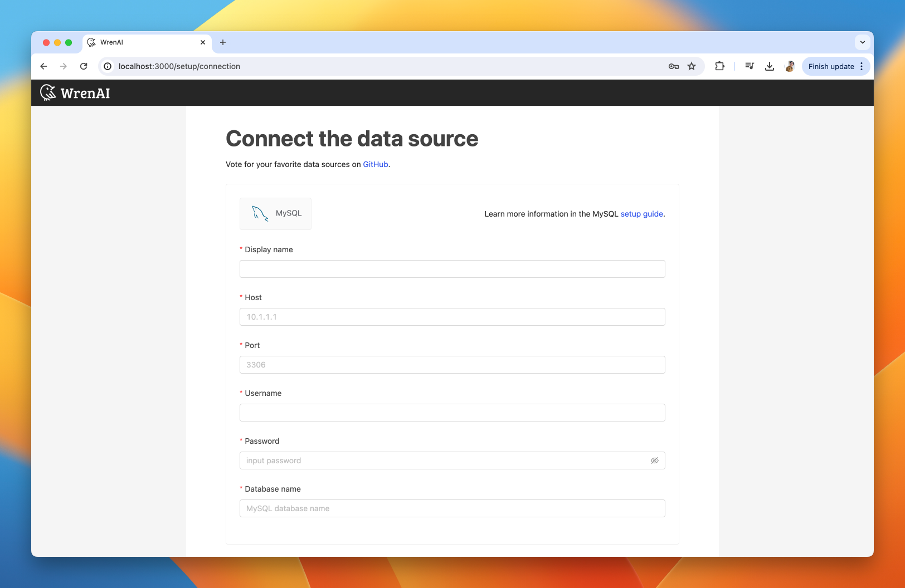The height and width of the screenshot is (588, 905).
Task: Open a new tab with the plus button
Action: coord(223,42)
